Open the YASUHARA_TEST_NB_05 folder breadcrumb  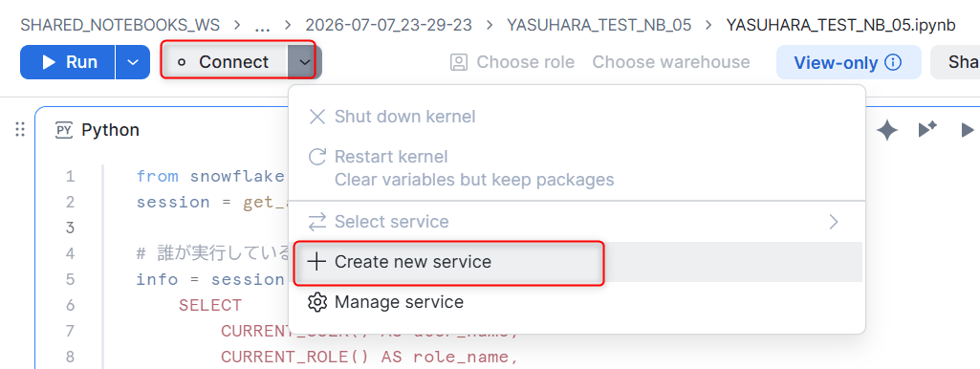click(599, 25)
